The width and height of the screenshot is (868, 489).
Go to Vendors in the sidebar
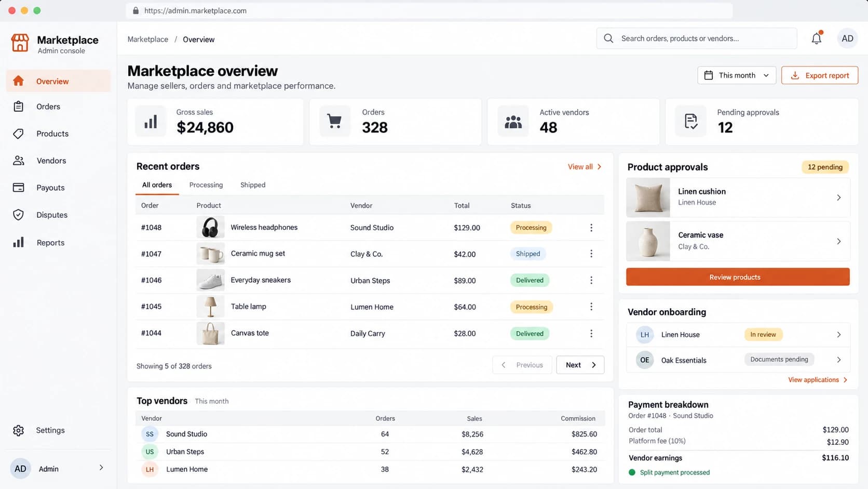59,161
